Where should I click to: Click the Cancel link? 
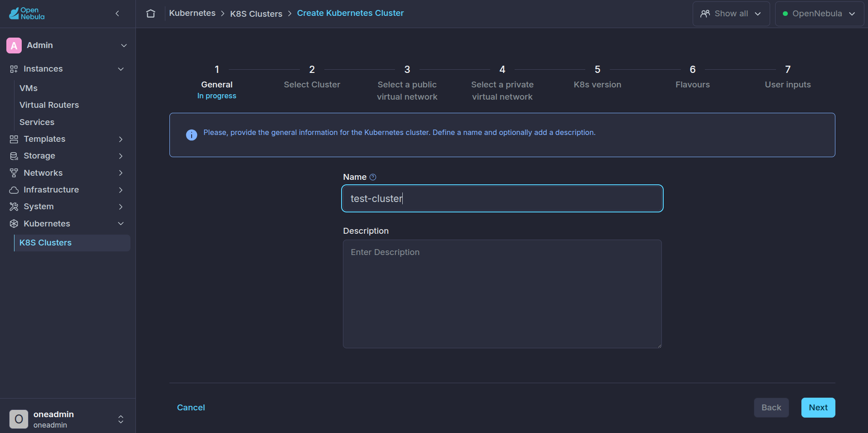tap(191, 408)
